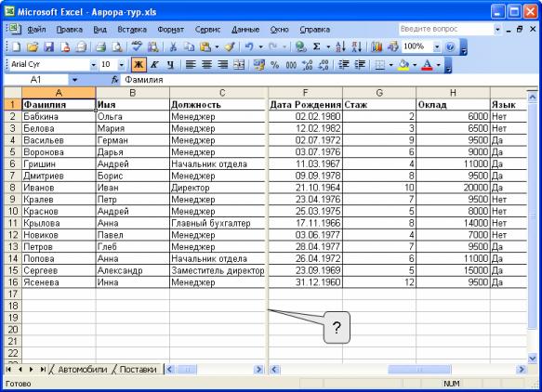This screenshot has width=542, height=392.
Task: Select cell containing Директор
Action: [217, 188]
